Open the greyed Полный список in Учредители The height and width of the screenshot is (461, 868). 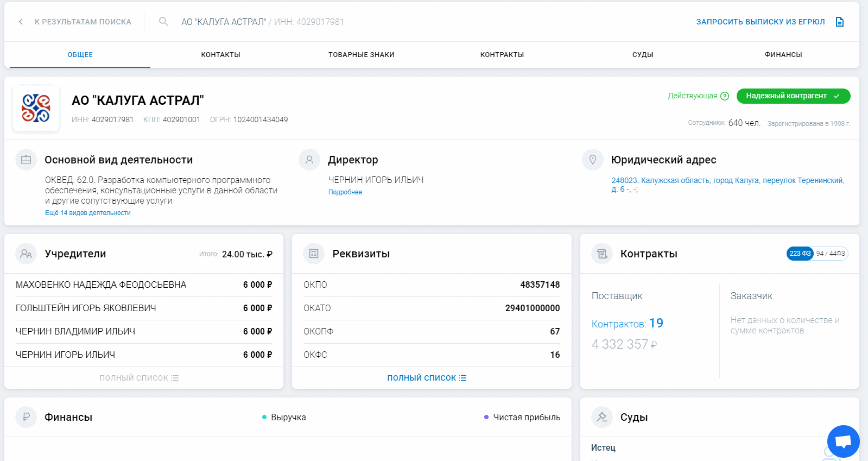coord(139,378)
